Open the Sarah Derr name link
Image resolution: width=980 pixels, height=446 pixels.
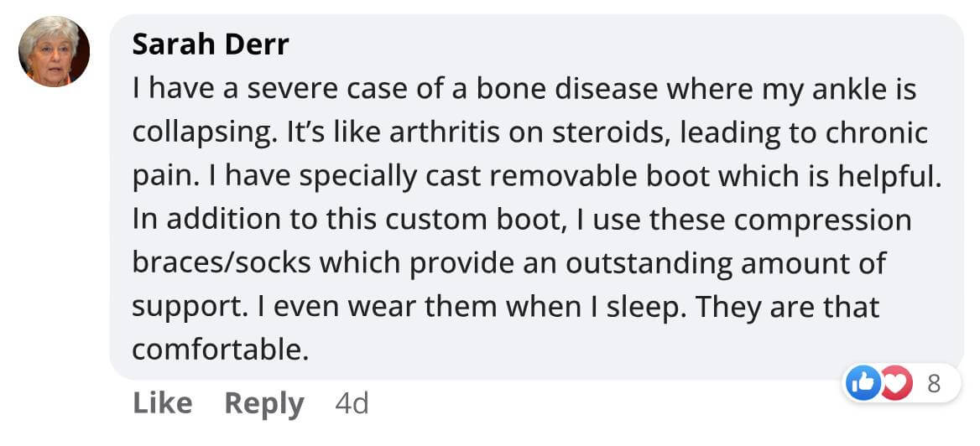pos(210,45)
